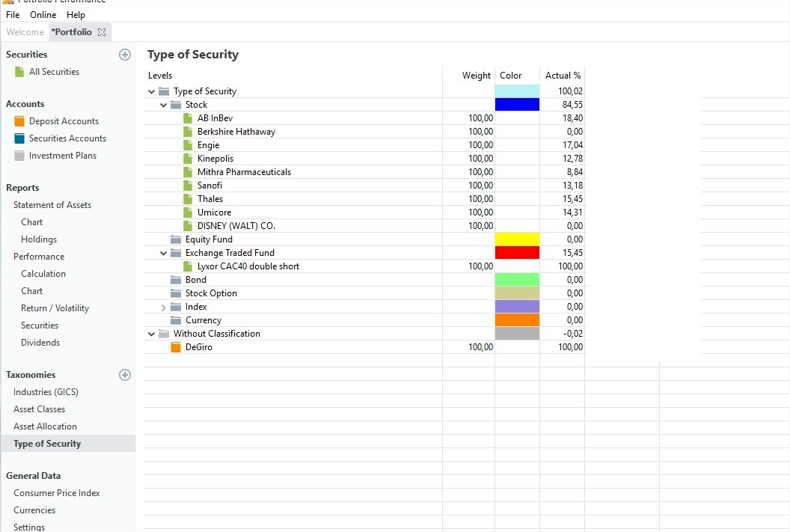The width and height of the screenshot is (790, 532).
Task: Open Currencies under General Data
Action: (x=34, y=510)
